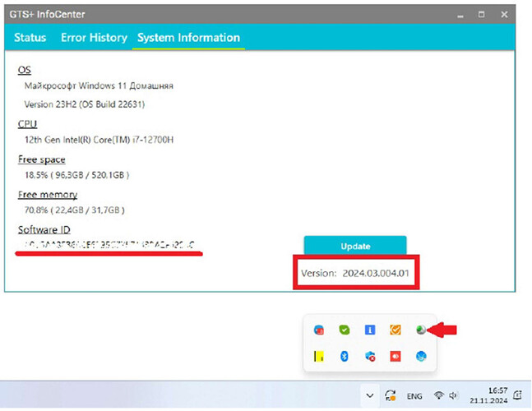Image resolution: width=532 pixels, height=411 pixels.
Task: Click the yellow sticky note tray icon
Action: [x=320, y=357]
